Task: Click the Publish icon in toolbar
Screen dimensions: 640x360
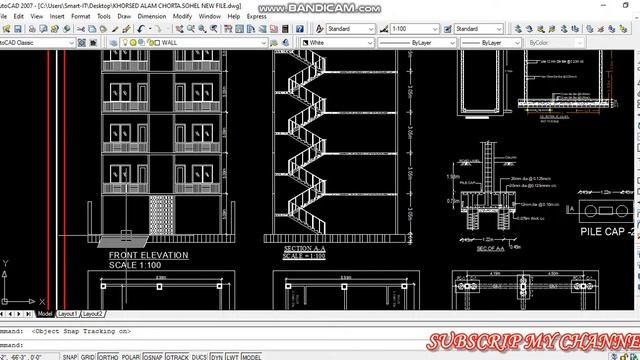Action: (54, 29)
